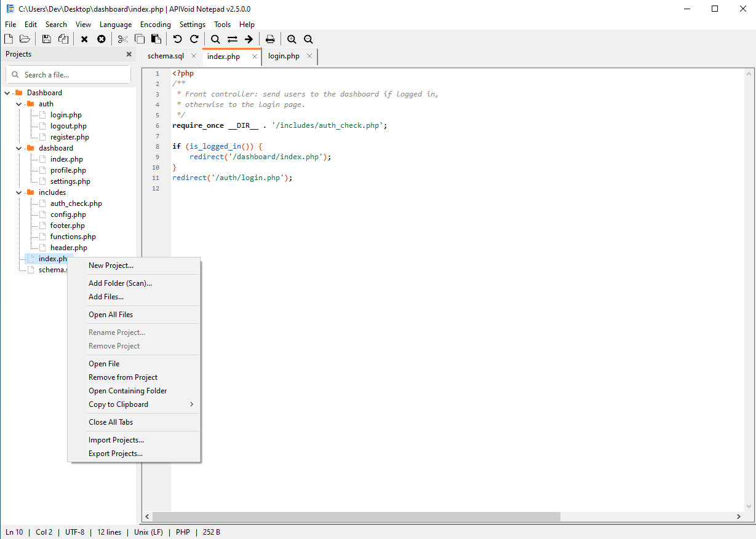Select config.php in the tree

tap(68, 214)
